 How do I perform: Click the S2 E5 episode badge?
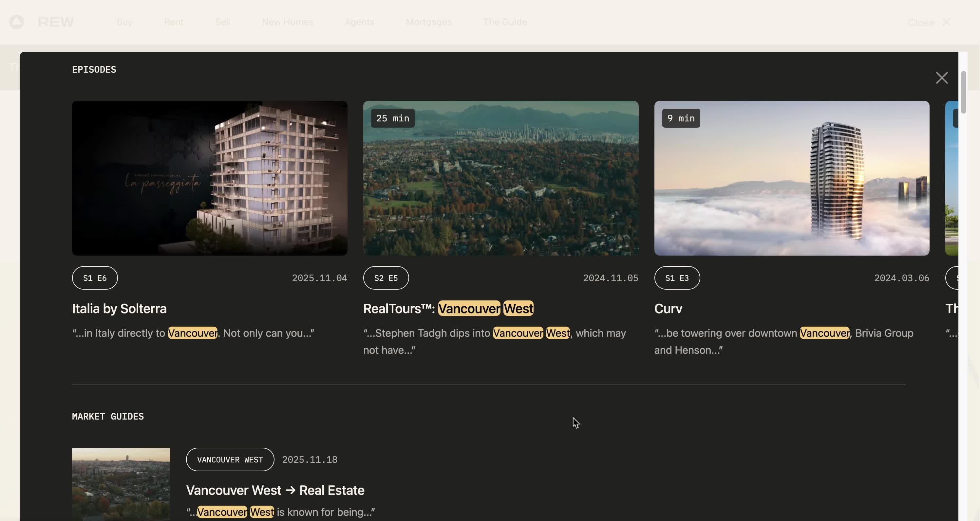click(386, 278)
